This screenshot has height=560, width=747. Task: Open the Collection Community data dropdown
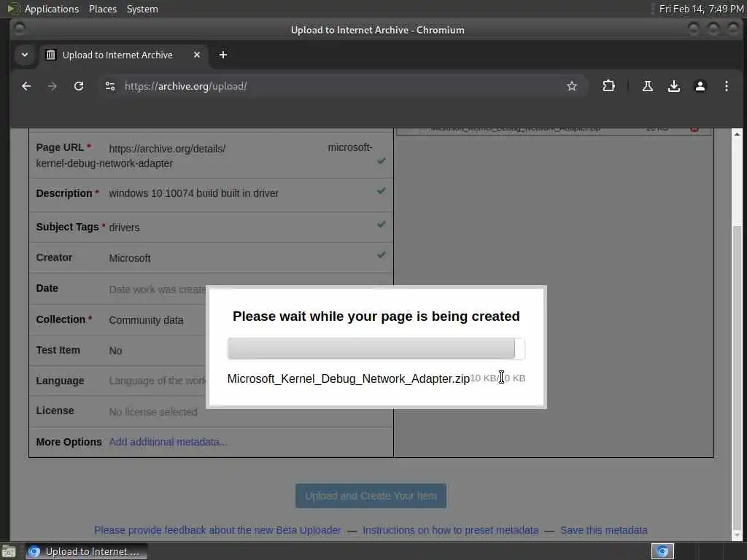[x=146, y=320]
